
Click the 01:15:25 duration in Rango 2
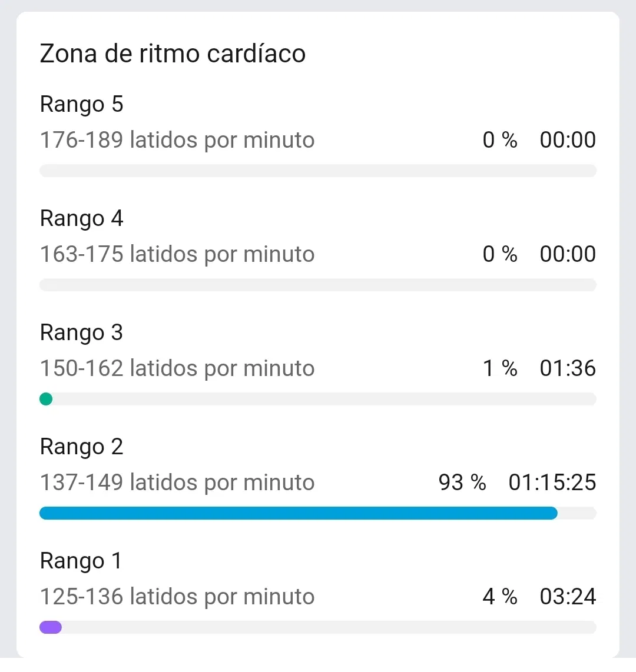click(x=552, y=483)
